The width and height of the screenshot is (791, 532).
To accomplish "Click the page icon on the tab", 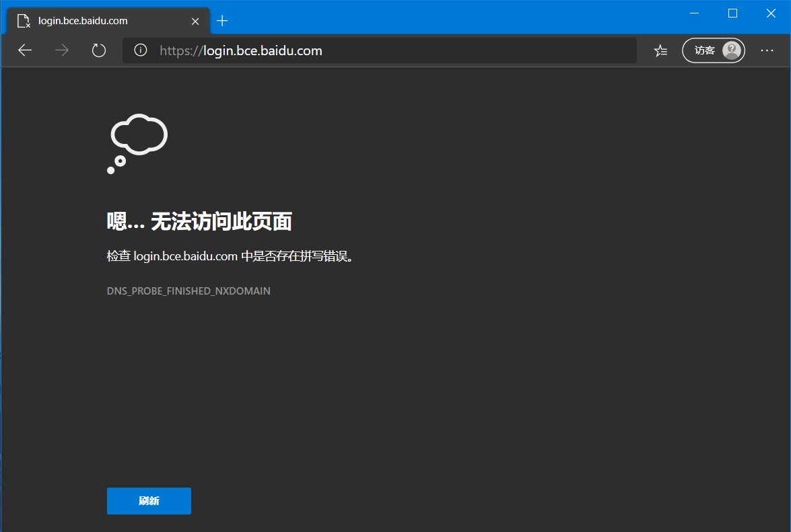I will (x=24, y=21).
